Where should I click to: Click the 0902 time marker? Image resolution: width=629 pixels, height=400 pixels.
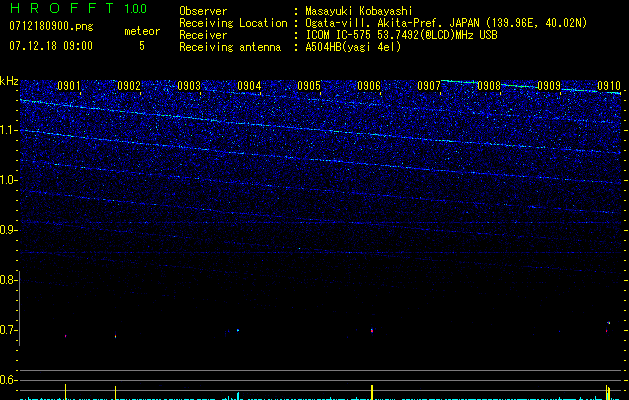(x=129, y=86)
